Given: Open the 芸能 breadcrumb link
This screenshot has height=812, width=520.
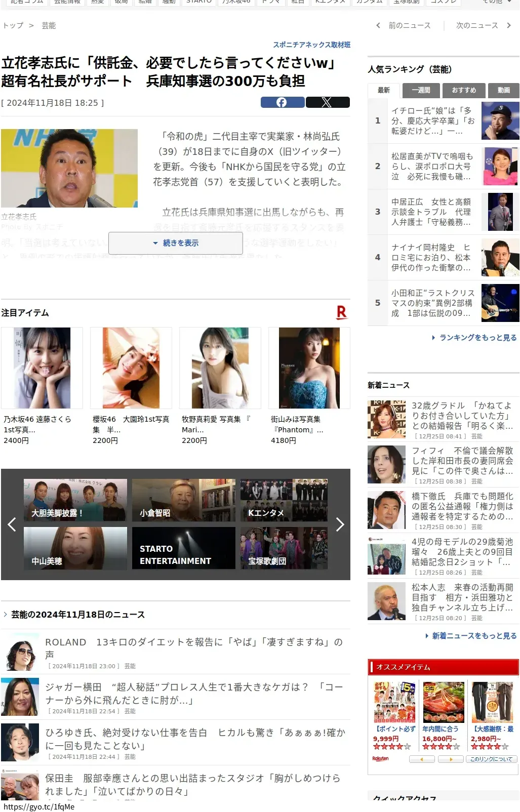Looking at the screenshot, I should click(x=49, y=25).
